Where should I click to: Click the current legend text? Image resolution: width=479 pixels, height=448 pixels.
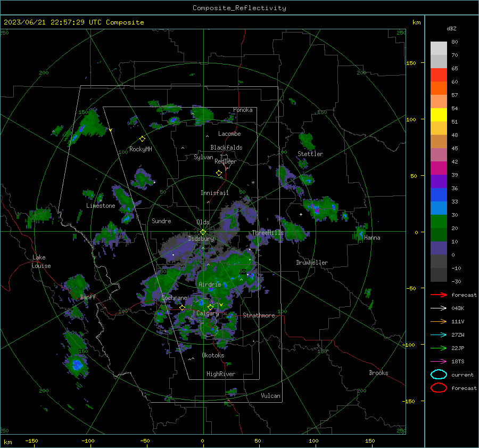pos(463,374)
